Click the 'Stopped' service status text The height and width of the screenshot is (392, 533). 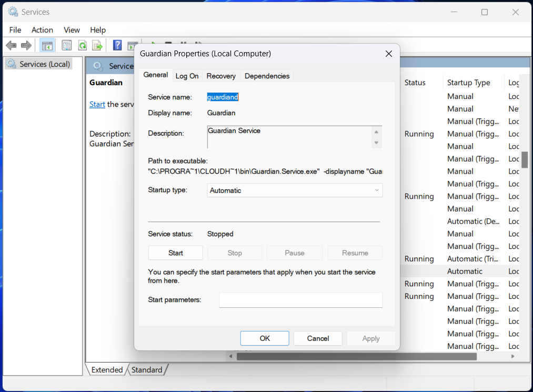(220, 234)
